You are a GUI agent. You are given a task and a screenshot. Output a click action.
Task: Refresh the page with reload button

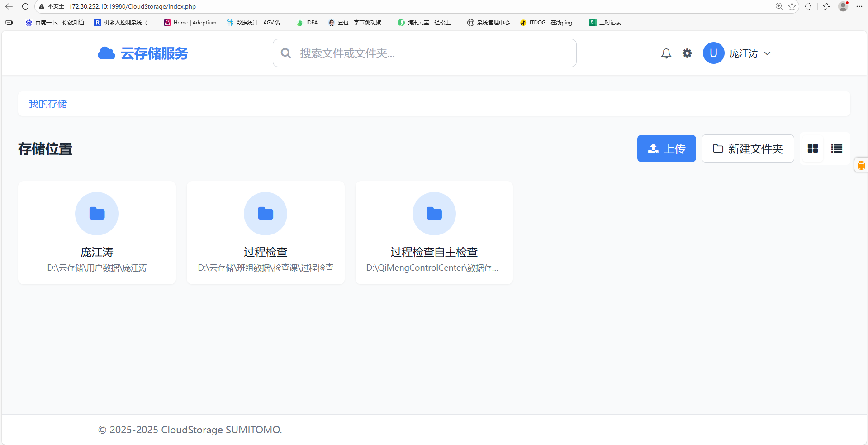[25, 6]
